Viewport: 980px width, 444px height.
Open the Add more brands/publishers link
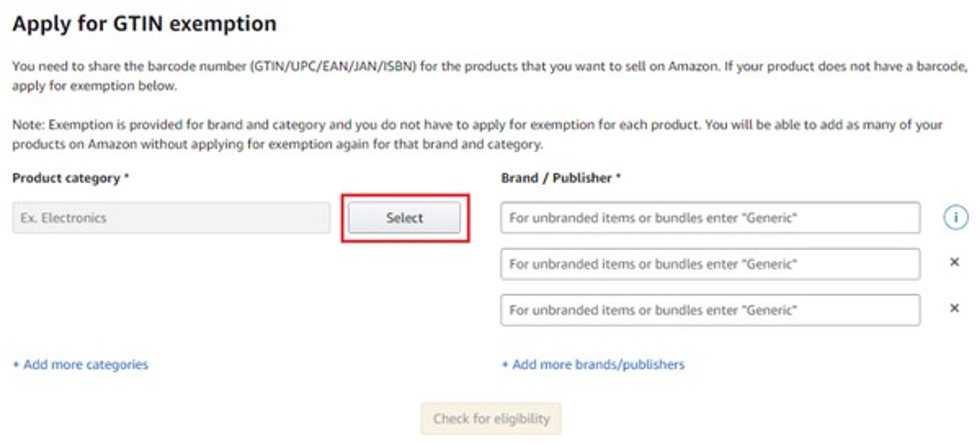pos(598,364)
